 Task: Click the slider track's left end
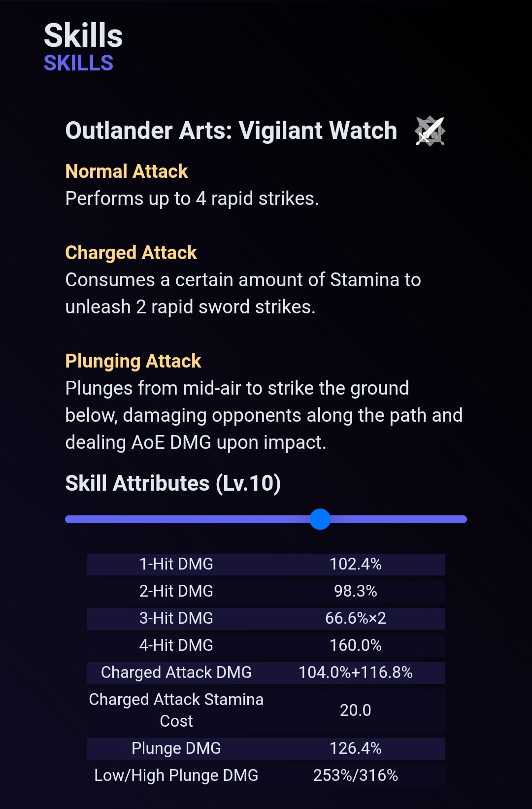70,519
